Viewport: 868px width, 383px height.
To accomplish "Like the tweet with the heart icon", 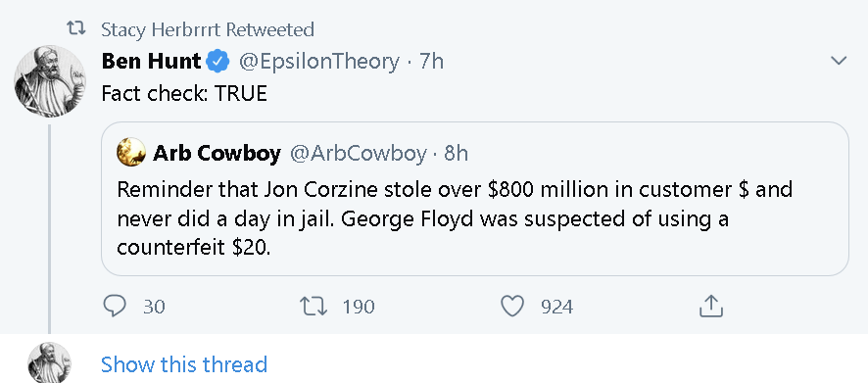I will pyautogui.click(x=512, y=306).
